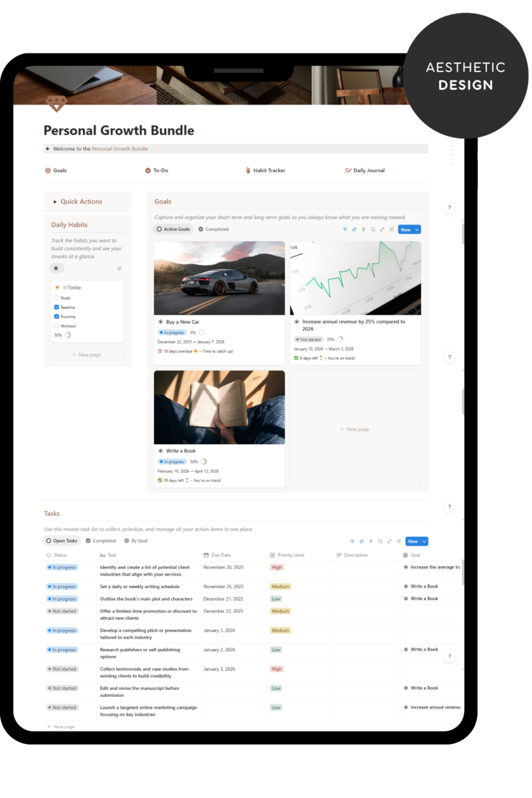Open the Buy a New Car cover image
Viewport: 532px width, 798px height.
pos(219,278)
